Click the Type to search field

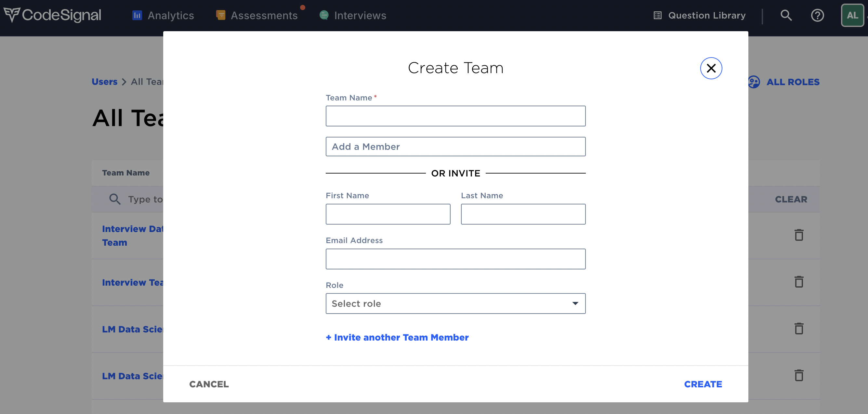click(145, 200)
